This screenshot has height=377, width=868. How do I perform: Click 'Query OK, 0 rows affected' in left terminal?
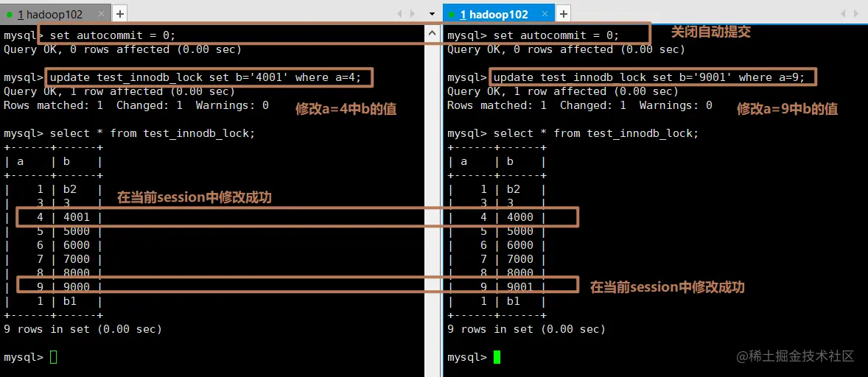click(122, 50)
